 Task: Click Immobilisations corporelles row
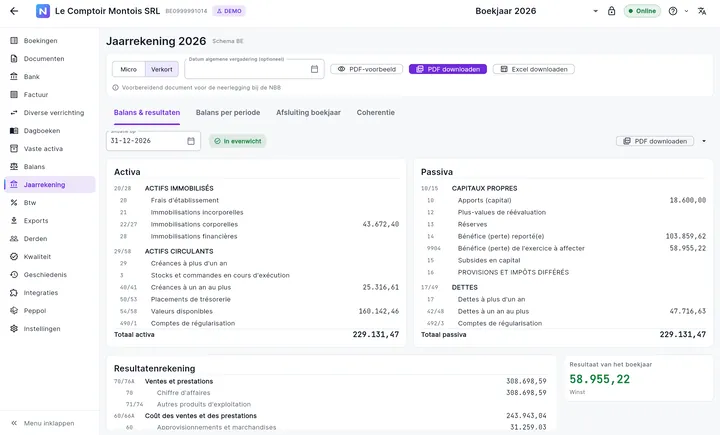tap(256, 224)
